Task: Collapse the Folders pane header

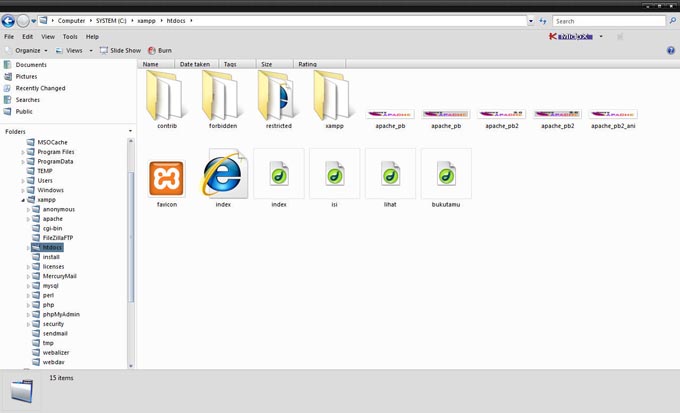Action: coord(130,131)
